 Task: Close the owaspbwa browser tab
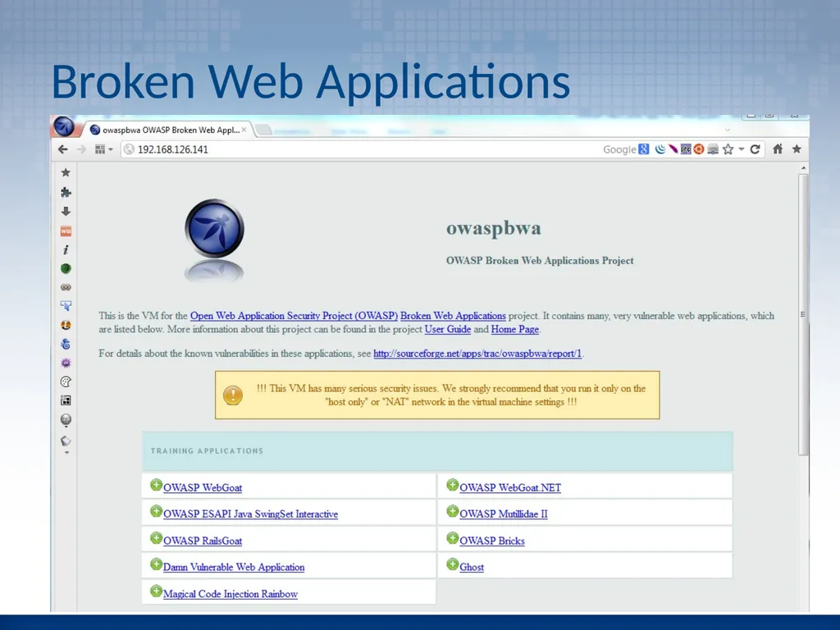tap(244, 130)
